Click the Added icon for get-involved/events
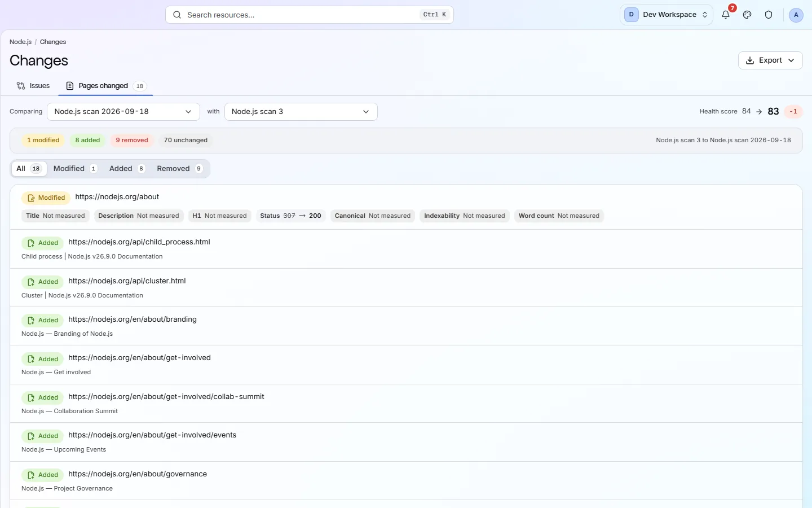The height and width of the screenshot is (508, 812). click(31, 436)
